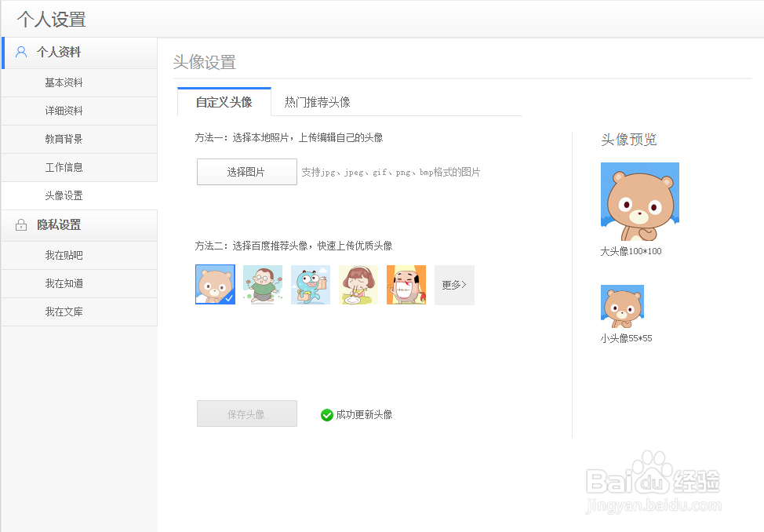The width and height of the screenshot is (764, 532).
Task: Click the 个人资料 sidebar header
Action: point(79,53)
